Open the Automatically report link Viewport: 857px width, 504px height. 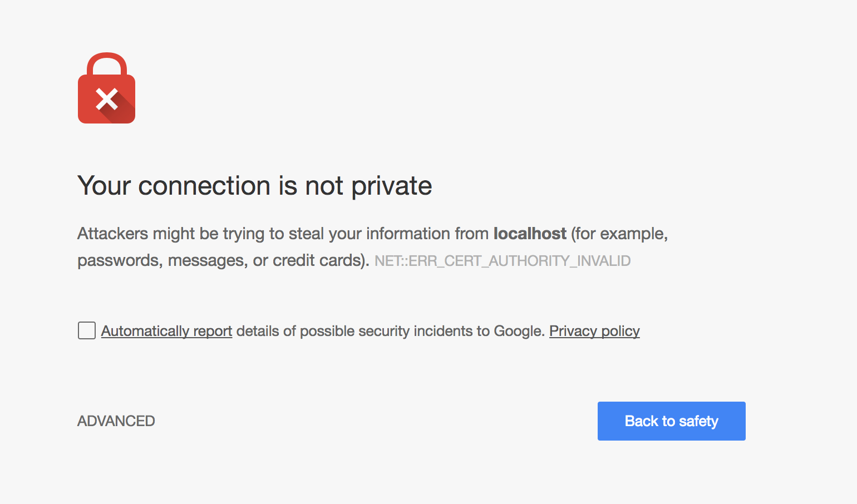tap(166, 331)
